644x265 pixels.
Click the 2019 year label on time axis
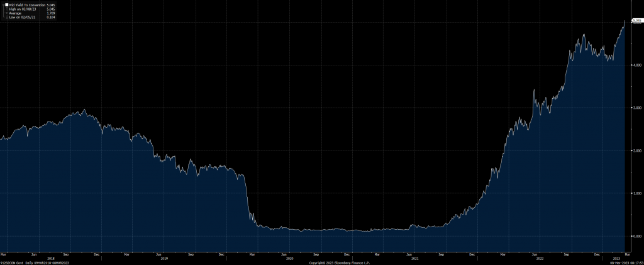(x=164, y=258)
